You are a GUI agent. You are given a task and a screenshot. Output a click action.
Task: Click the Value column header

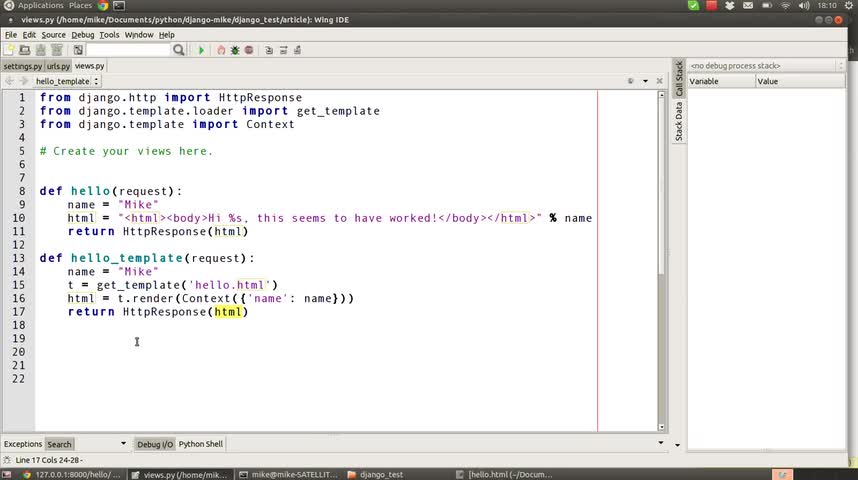pyautogui.click(x=801, y=81)
